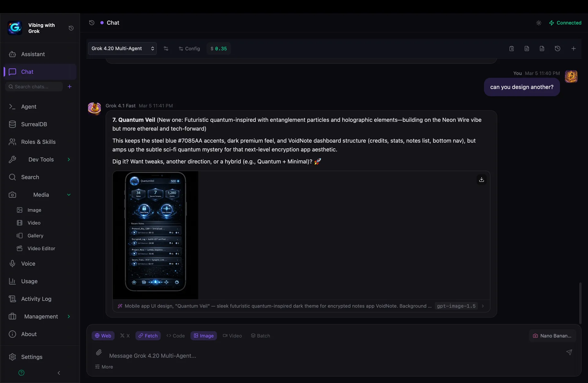This screenshot has width=588, height=383.
Task: Download the Quantum Veil UI image
Action: tap(481, 179)
